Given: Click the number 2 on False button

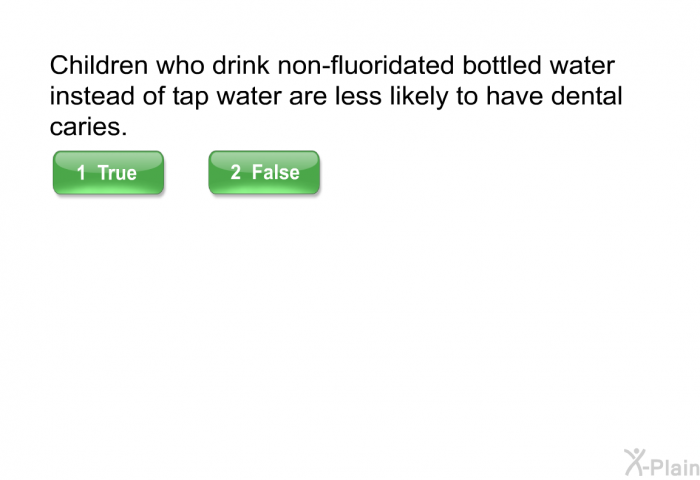Looking at the screenshot, I should pos(236,172).
